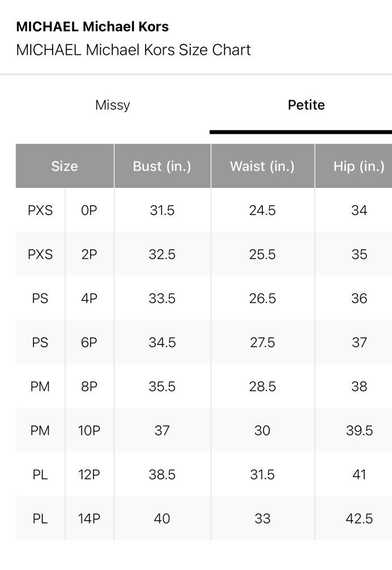Click the 28.5 waist value for 8P

point(262,387)
